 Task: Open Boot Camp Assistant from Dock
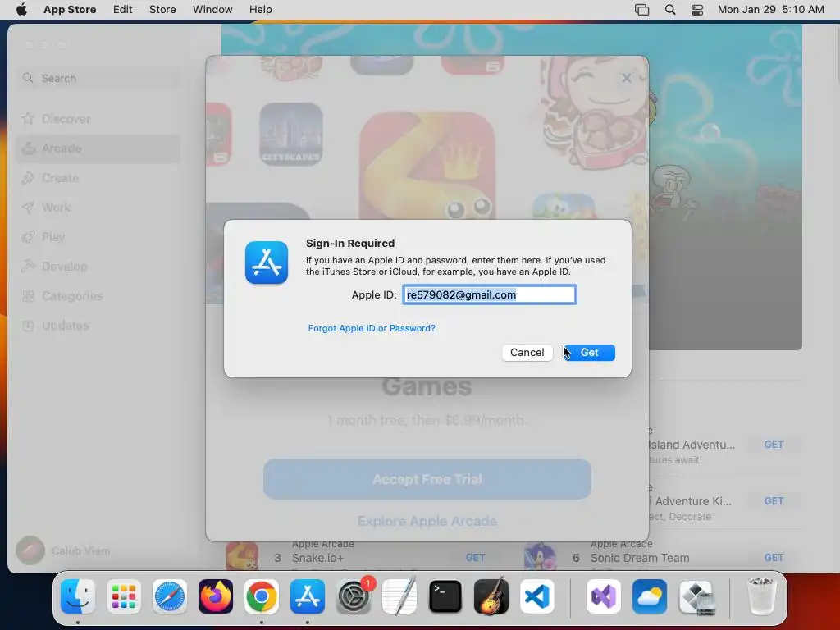(x=696, y=596)
